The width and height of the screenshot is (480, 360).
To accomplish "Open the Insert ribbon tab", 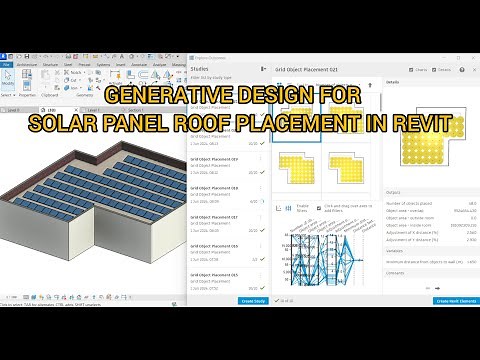I will tap(120, 64).
